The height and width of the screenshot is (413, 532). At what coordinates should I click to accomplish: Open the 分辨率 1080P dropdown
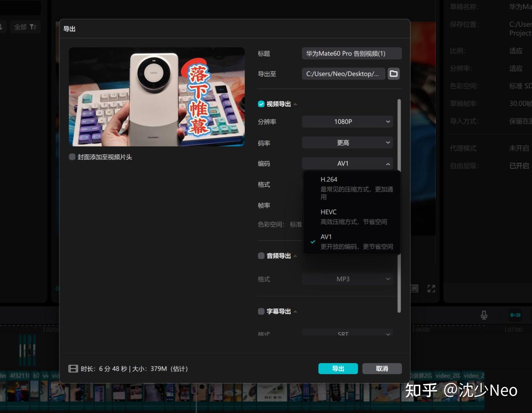click(347, 122)
